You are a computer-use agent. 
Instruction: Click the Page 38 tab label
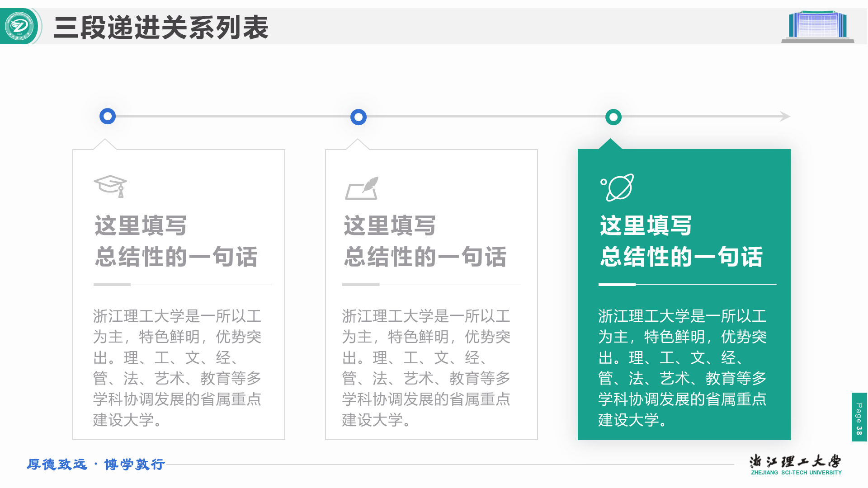(x=859, y=418)
